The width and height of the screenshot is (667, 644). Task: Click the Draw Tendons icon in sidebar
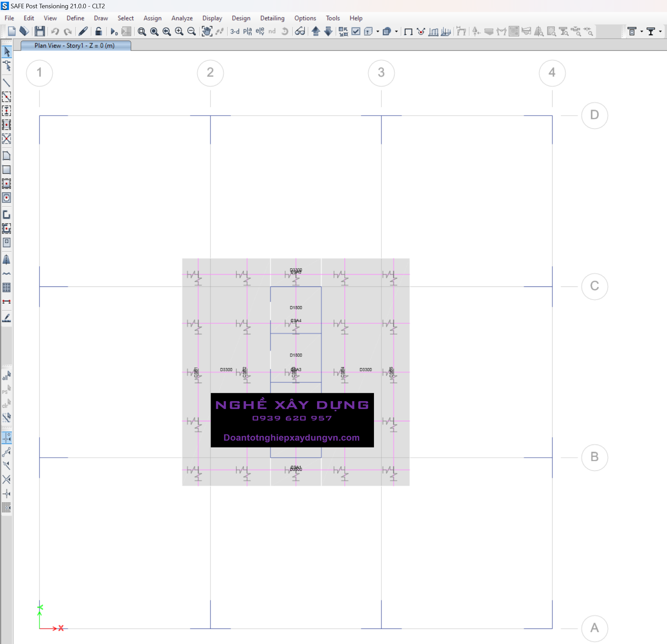click(7, 273)
